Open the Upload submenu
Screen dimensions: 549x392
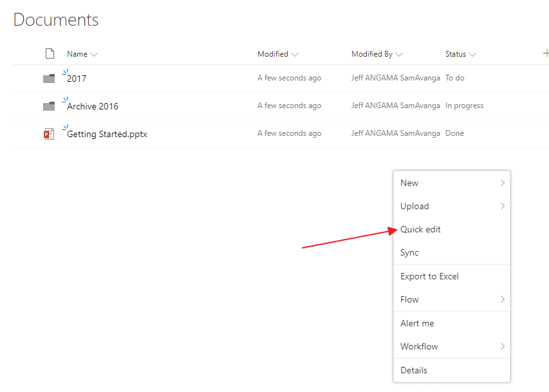click(452, 206)
